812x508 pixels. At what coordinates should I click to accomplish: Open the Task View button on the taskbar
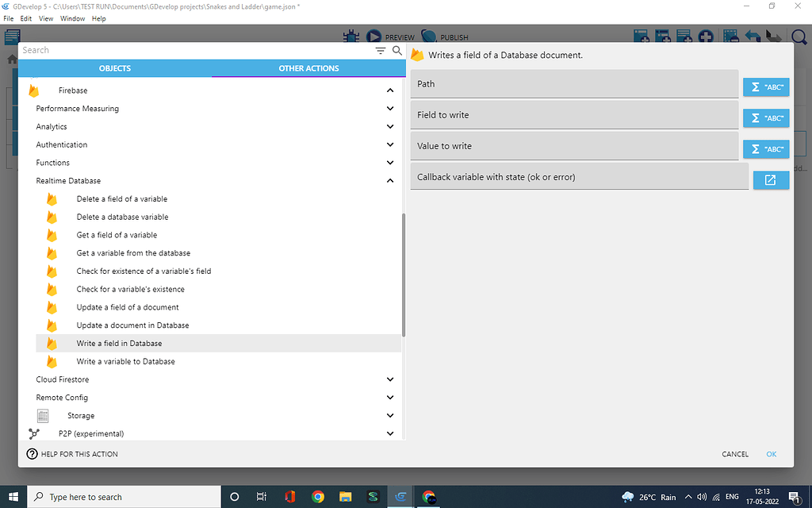(x=262, y=497)
